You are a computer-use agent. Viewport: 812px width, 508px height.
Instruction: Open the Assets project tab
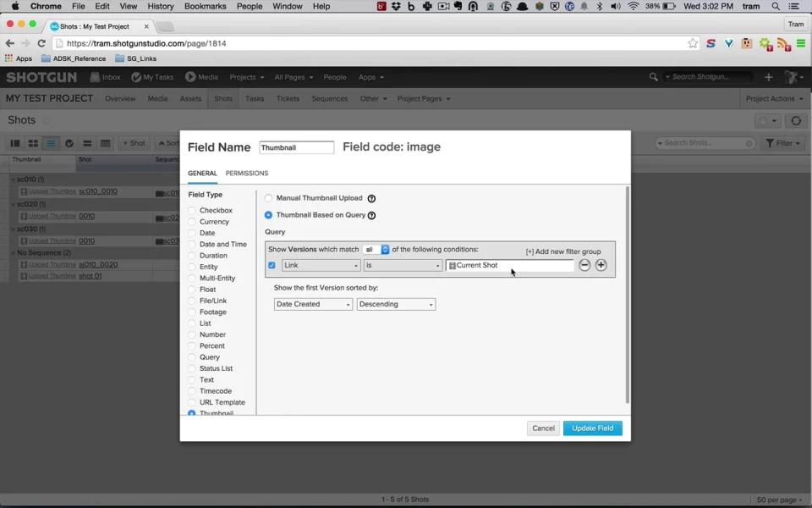click(190, 98)
